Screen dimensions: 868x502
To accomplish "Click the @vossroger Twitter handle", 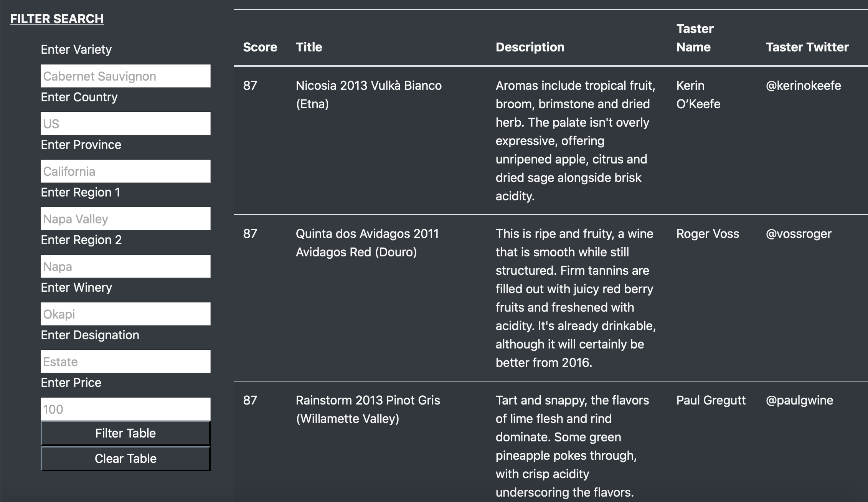I will (798, 233).
